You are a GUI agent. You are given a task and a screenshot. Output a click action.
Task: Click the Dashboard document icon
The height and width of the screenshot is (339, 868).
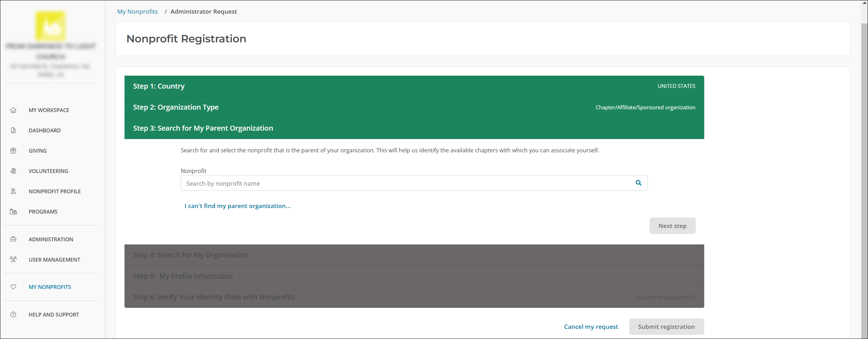(x=13, y=130)
